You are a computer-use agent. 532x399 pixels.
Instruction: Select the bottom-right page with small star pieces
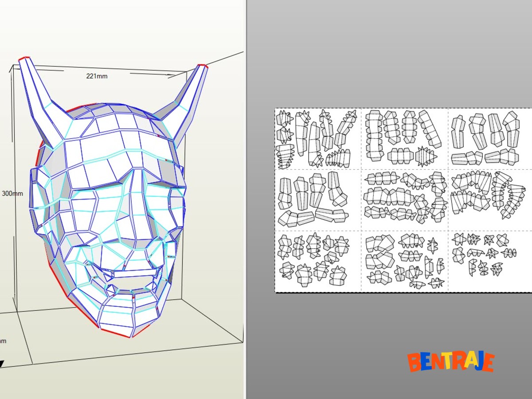point(490,262)
